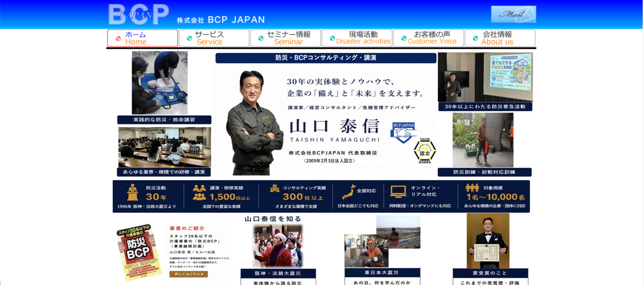Screen dimensions: 644x285
Task: Click the 30年 disaster activity figure
Action: (156, 197)
